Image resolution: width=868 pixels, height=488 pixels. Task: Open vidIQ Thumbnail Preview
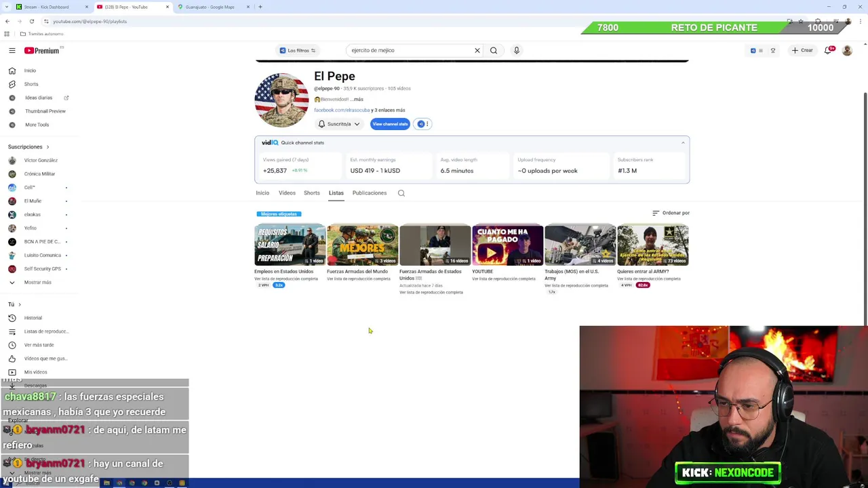(45, 111)
